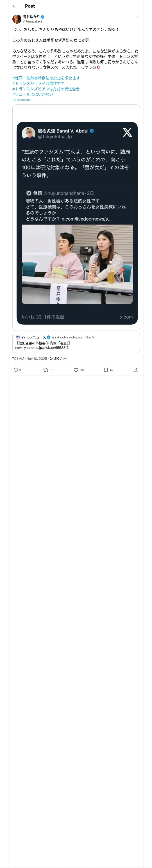The width and height of the screenshot is (152, 868).
Task: Like the post via heart icon
Action: tap(76, 370)
